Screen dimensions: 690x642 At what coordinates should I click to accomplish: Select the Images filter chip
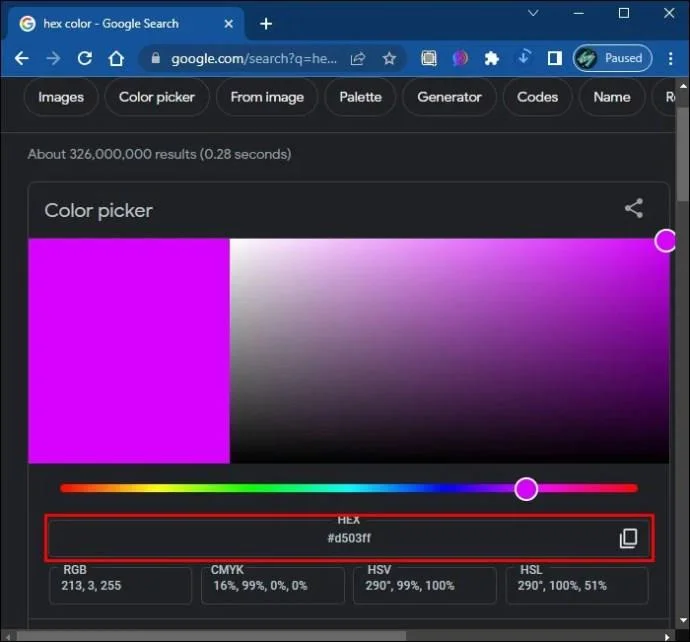(x=60, y=97)
